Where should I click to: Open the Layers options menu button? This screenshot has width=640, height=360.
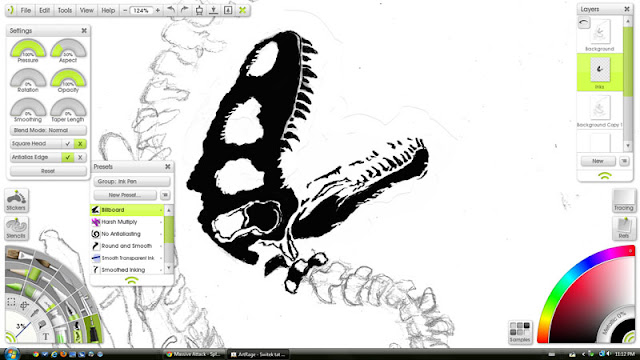624,161
